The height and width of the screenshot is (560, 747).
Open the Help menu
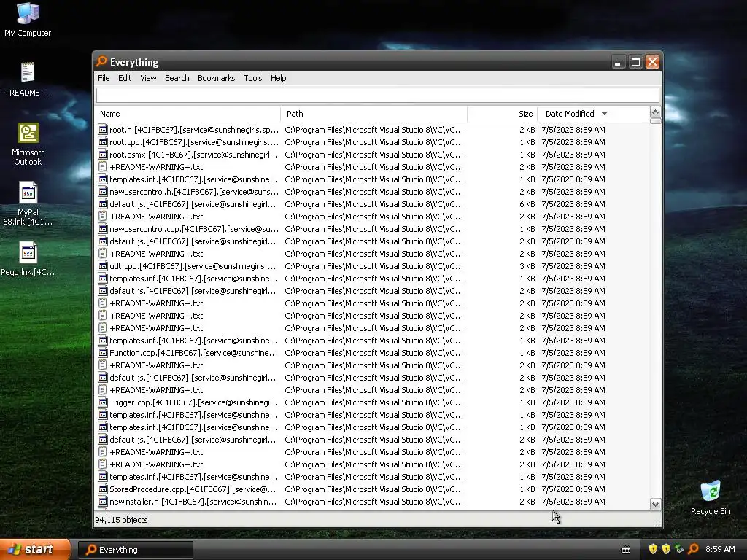point(278,78)
